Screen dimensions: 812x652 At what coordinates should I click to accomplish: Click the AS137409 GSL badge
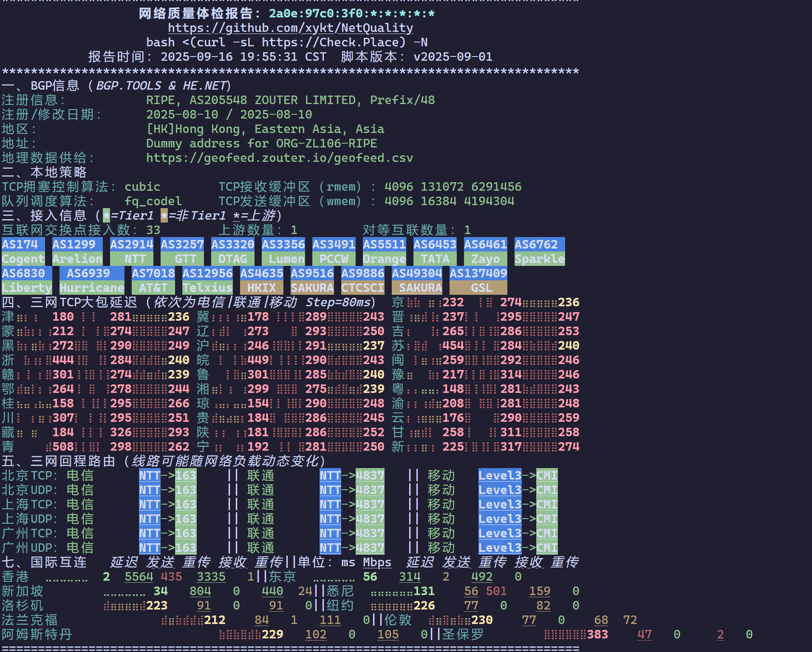click(x=478, y=280)
